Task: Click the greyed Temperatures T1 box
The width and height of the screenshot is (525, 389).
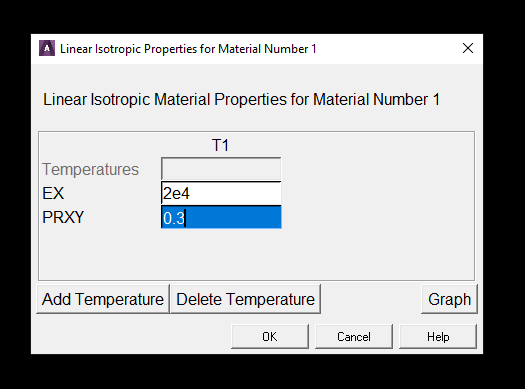Action: (221, 169)
